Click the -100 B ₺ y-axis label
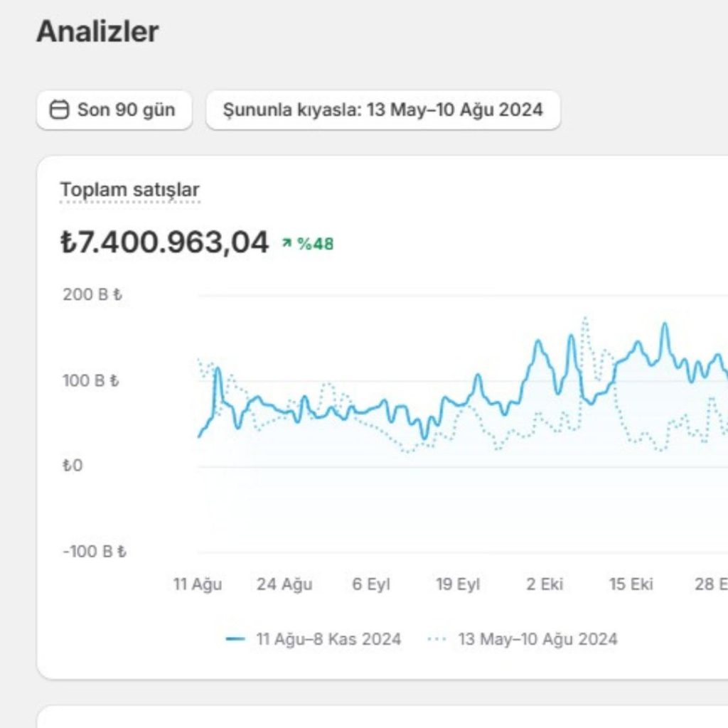Screen dimensions: 728x728 (x=95, y=552)
